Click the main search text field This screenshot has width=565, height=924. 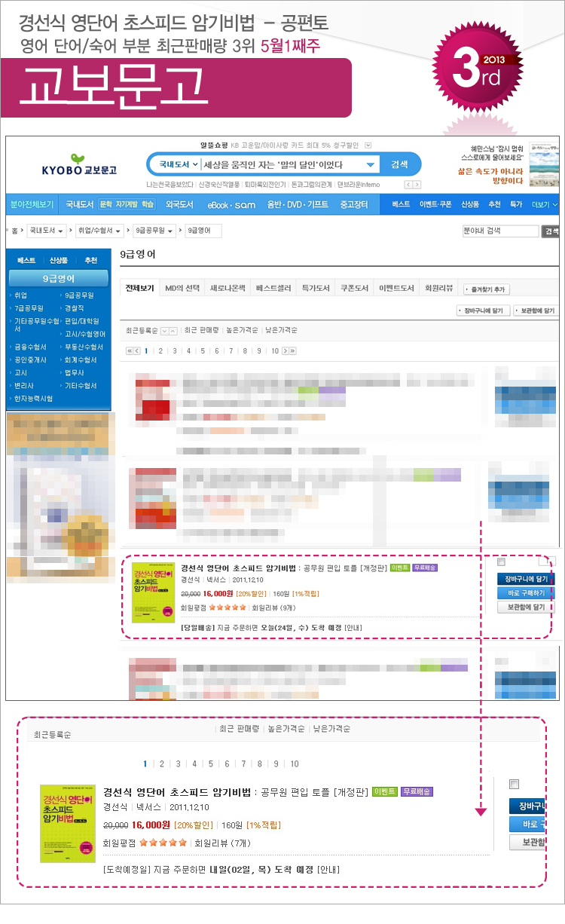pos(283,164)
